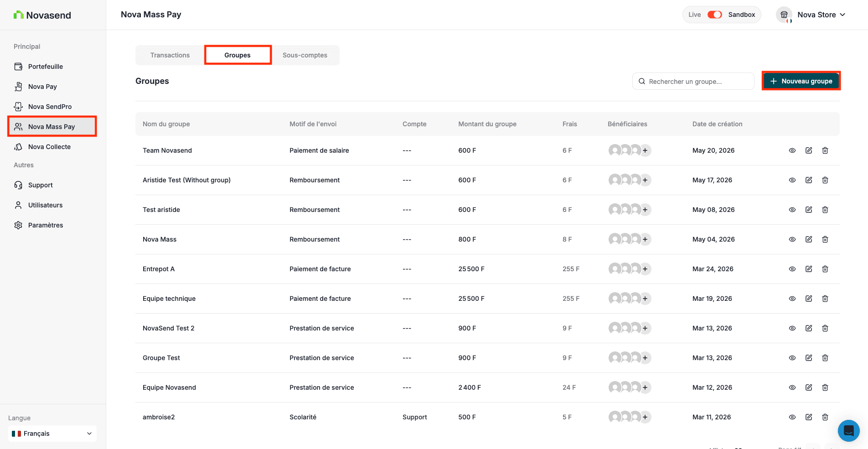Edit the Team Novasend group
The height and width of the screenshot is (449, 868).
[809, 150]
